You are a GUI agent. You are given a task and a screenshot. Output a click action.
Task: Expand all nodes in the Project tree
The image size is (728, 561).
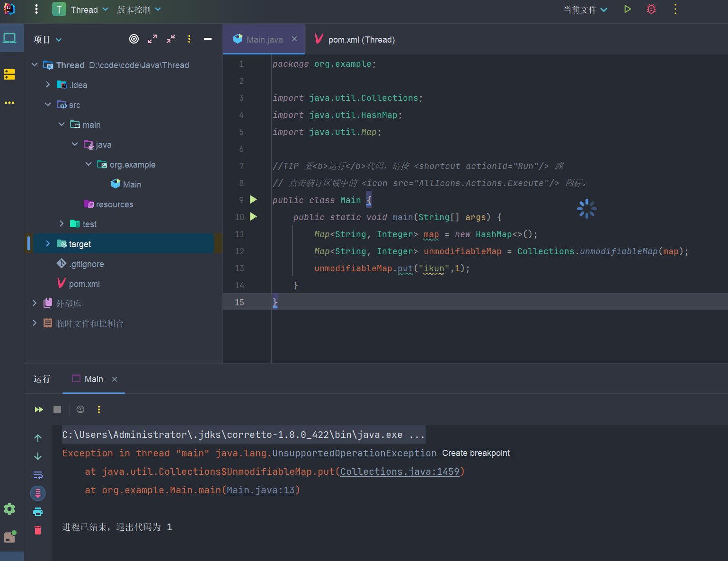tap(152, 39)
